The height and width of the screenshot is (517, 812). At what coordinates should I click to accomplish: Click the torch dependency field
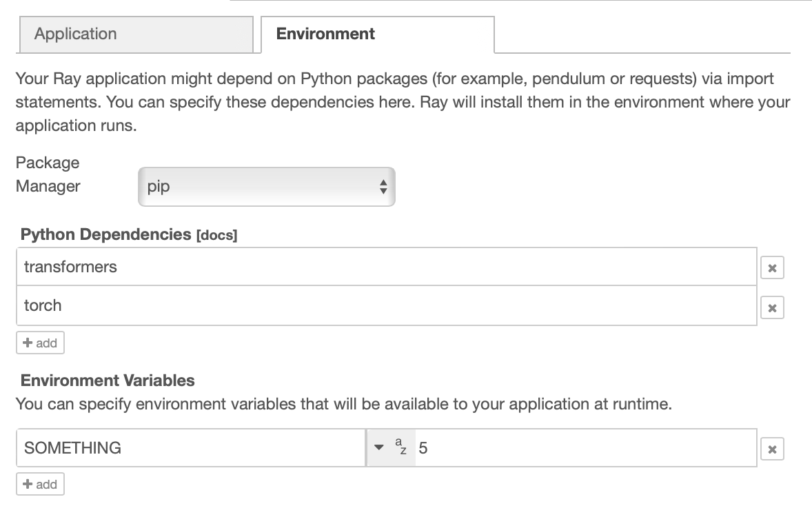[x=386, y=305]
